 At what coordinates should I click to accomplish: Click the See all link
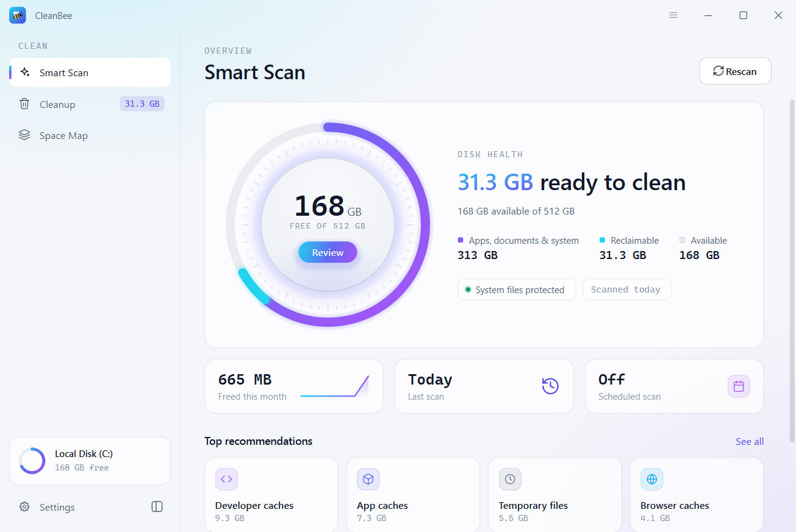[750, 441]
